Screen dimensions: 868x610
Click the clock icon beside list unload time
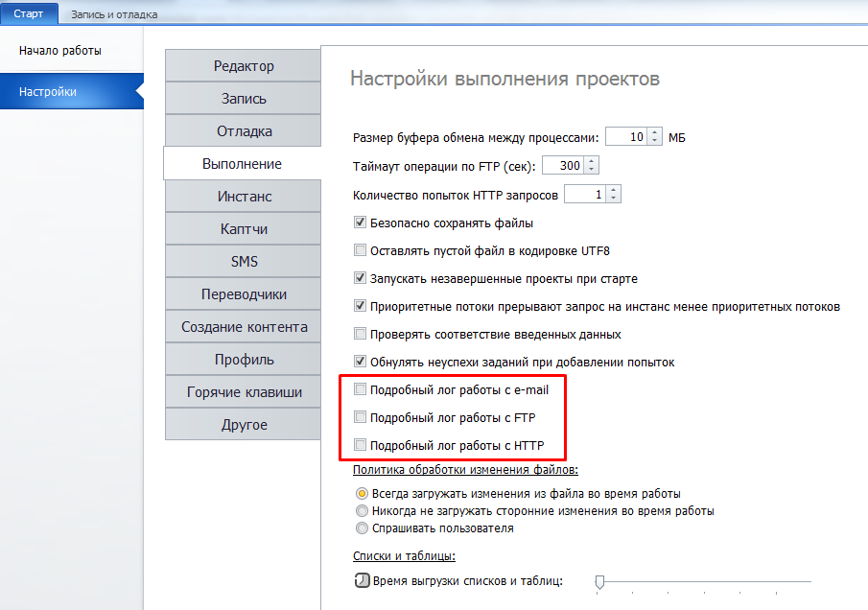tap(362, 580)
